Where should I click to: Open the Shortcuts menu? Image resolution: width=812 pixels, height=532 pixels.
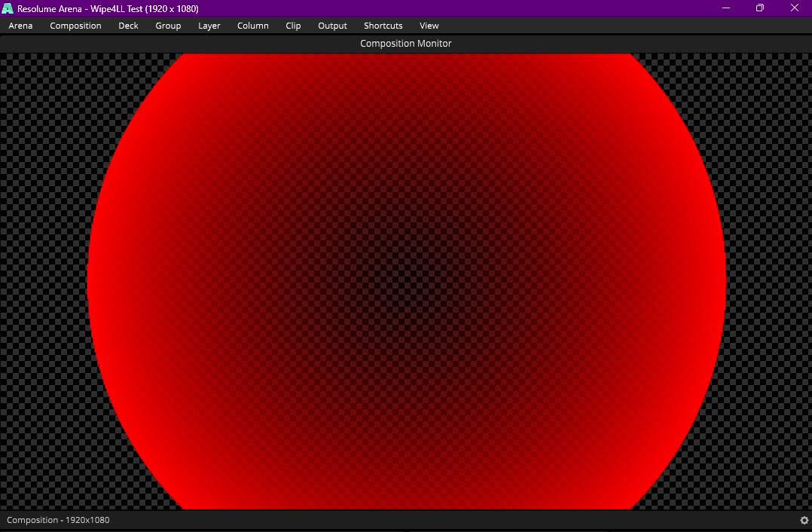click(x=383, y=26)
